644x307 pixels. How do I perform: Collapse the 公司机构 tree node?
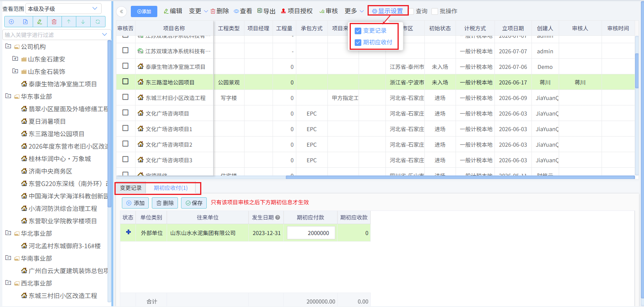pos(8,46)
